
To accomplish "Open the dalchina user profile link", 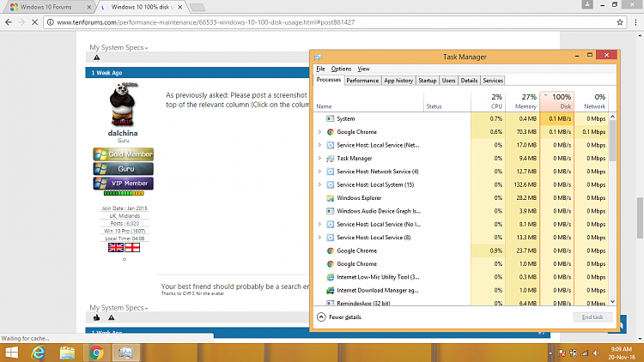I will pyautogui.click(x=123, y=133).
